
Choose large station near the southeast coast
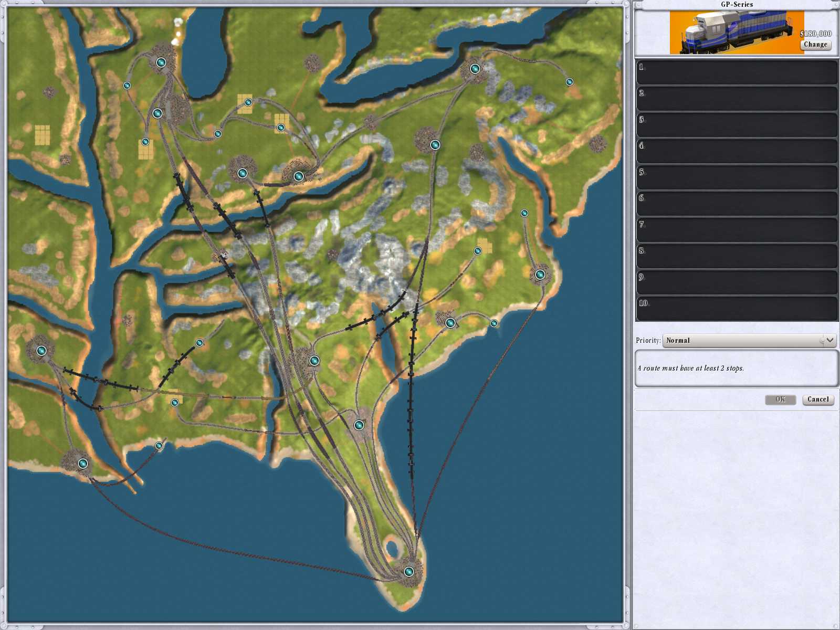pyautogui.click(x=450, y=323)
